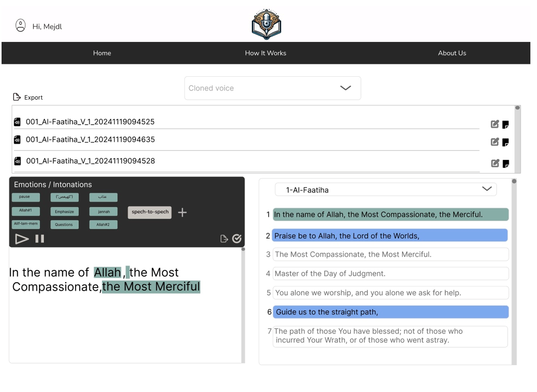
Task: Open the Cloned voice dropdown
Action: click(x=272, y=88)
